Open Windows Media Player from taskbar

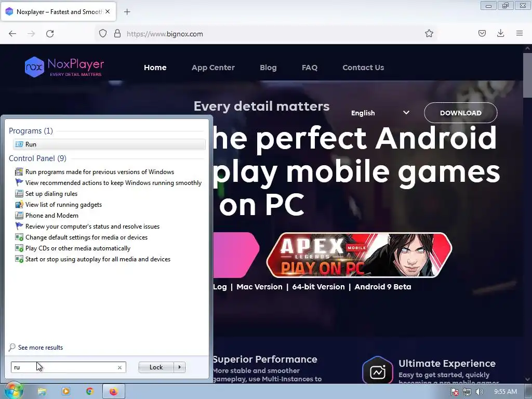coord(66,392)
